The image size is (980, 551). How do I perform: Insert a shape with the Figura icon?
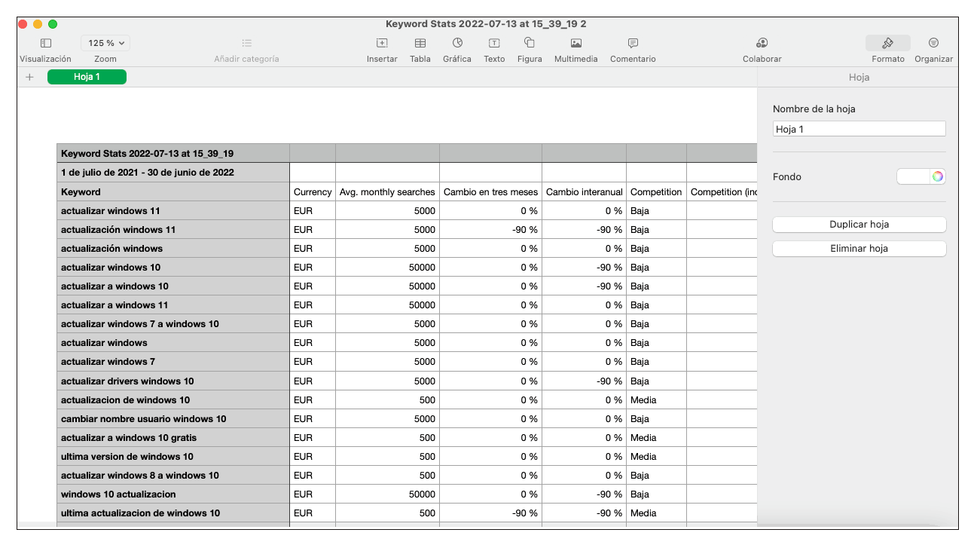click(x=530, y=44)
